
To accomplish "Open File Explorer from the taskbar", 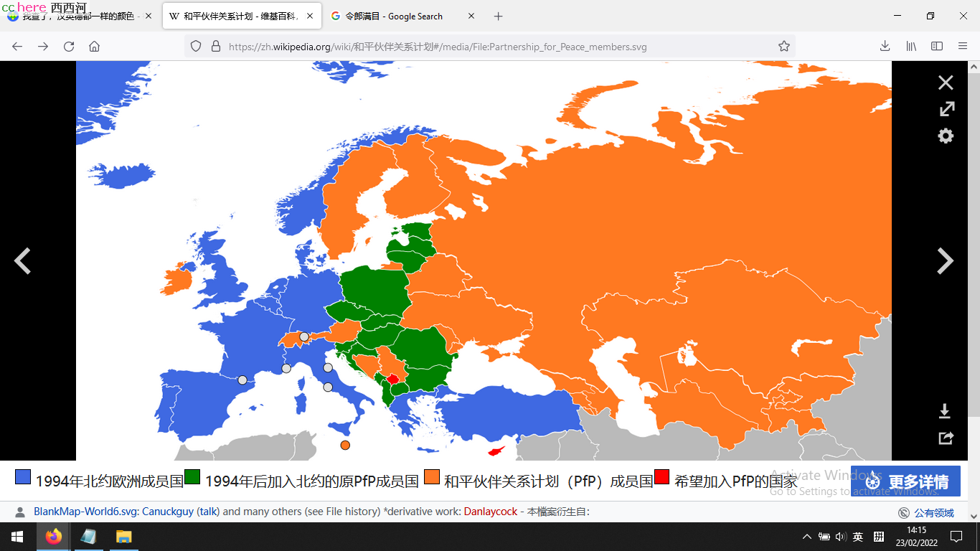I will point(124,537).
